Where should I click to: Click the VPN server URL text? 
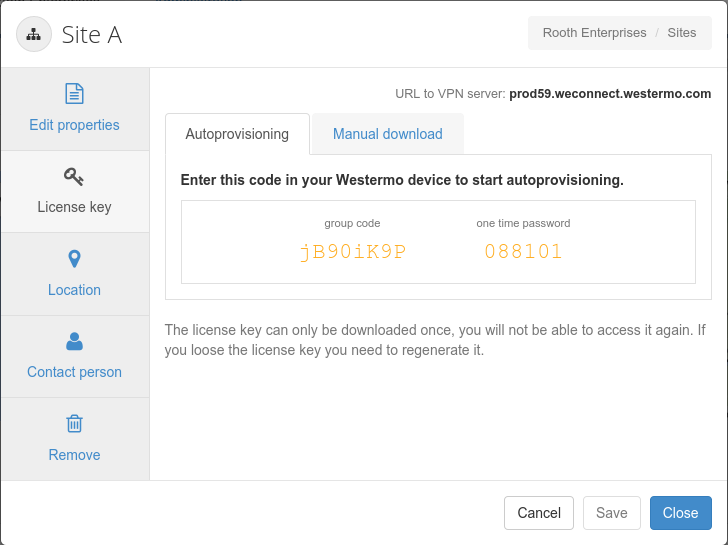(610, 94)
